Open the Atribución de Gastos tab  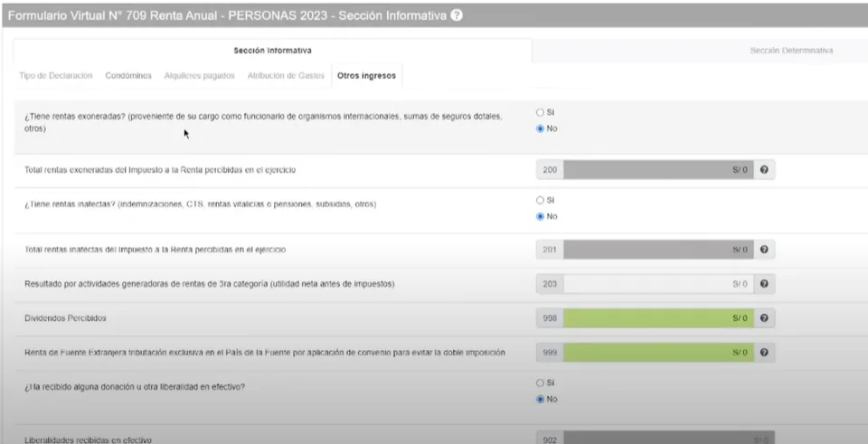click(x=286, y=76)
